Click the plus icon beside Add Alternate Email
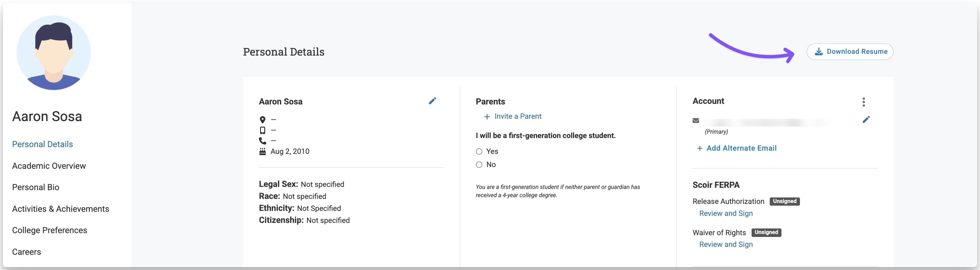This screenshot has width=980, height=270. pos(699,149)
